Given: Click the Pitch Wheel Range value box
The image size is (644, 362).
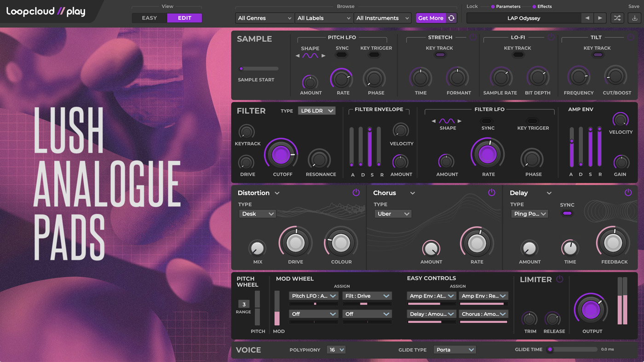Looking at the screenshot, I should pyautogui.click(x=244, y=304).
